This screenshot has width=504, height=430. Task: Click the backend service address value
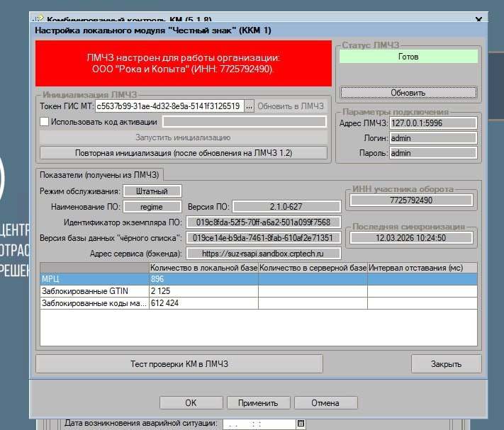pyautogui.click(x=264, y=254)
